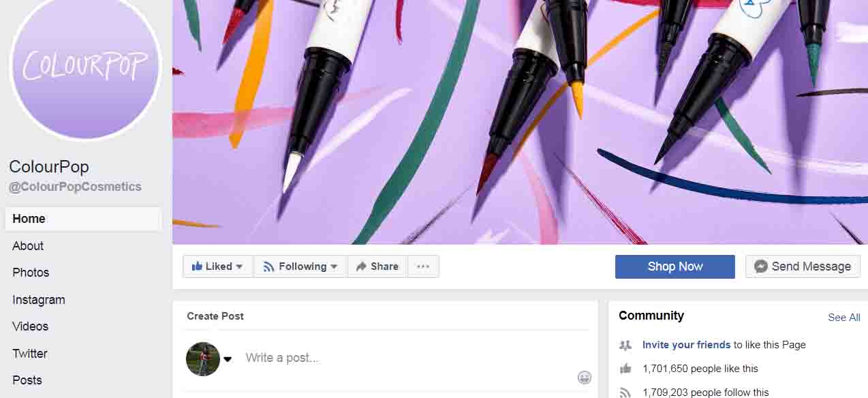Open the Twitter sidebar tab
The height and width of the screenshot is (398, 868).
tap(30, 354)
